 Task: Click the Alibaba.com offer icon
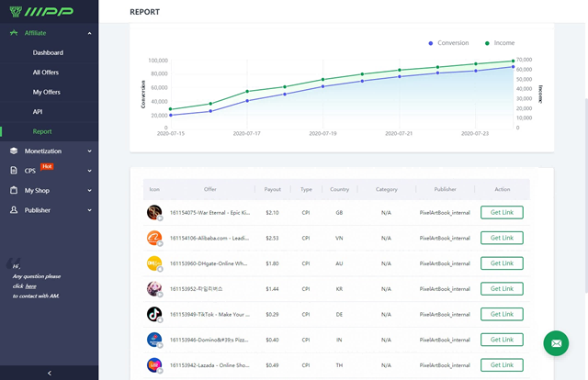coord(153,238)
